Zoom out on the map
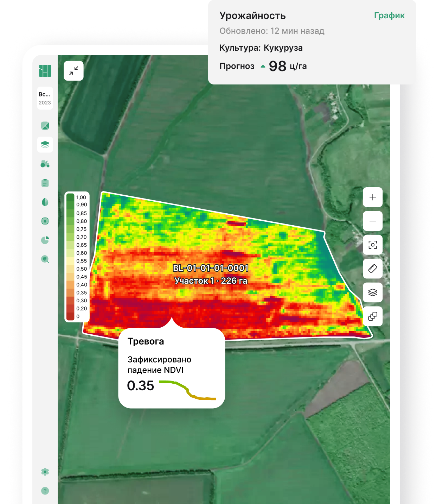Viewport: 443px width, 504px height. coord(373,221)
